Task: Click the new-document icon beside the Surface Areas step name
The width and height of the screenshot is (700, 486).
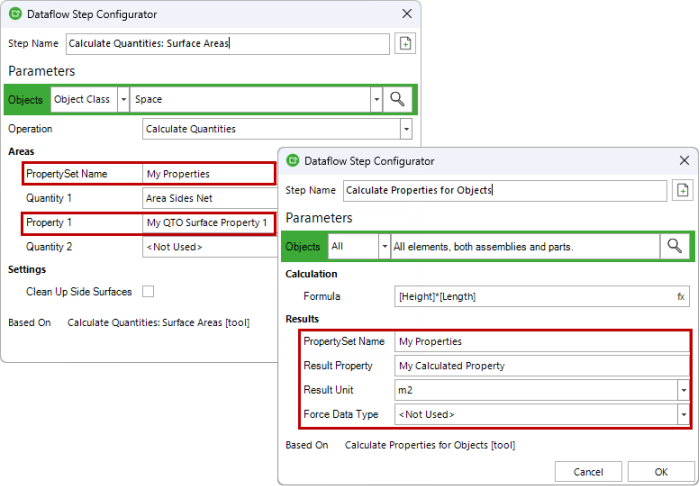Action: tap(405, 44)
